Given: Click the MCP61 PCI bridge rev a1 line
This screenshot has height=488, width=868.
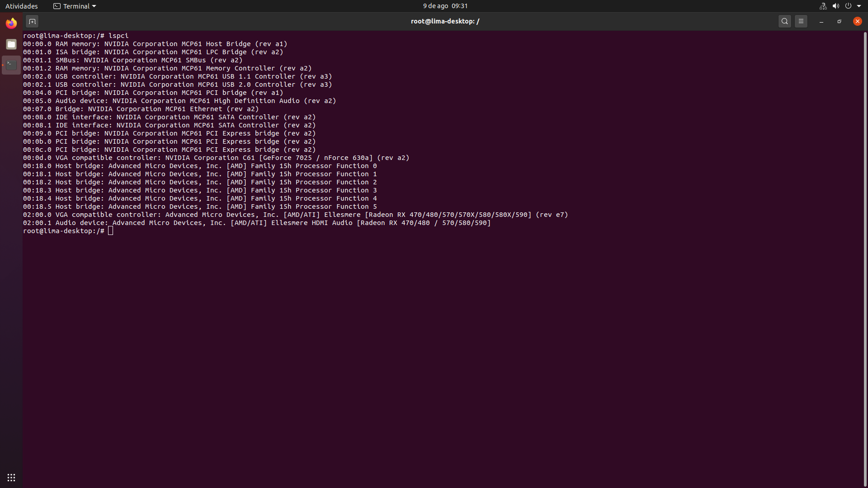Looking at the screenshot, I should point(153,93).
